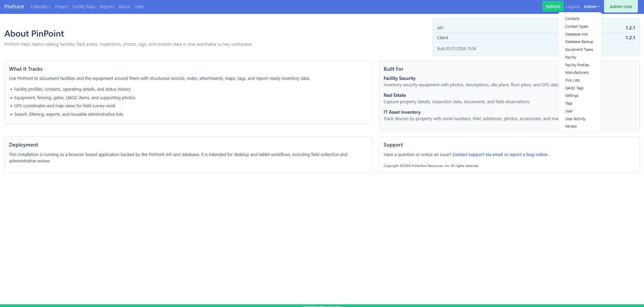Click the Equipment, fencing, gates bullet
The width and height of the screenshot is (644, 307).
pos(75,98)
